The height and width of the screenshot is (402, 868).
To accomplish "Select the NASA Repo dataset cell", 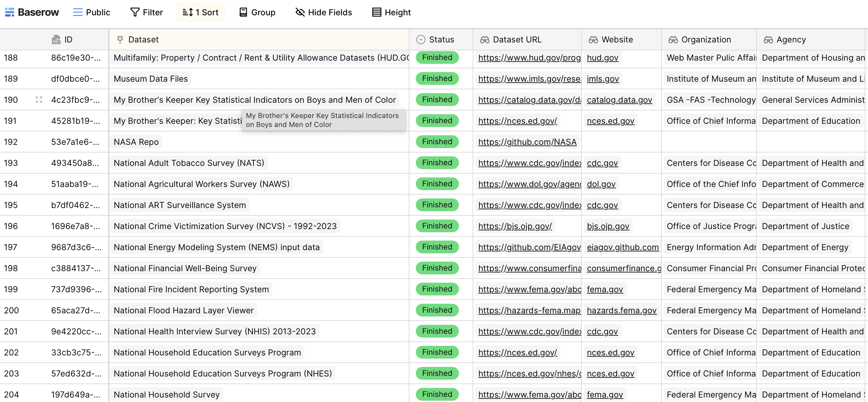I will tap(136, 142).
